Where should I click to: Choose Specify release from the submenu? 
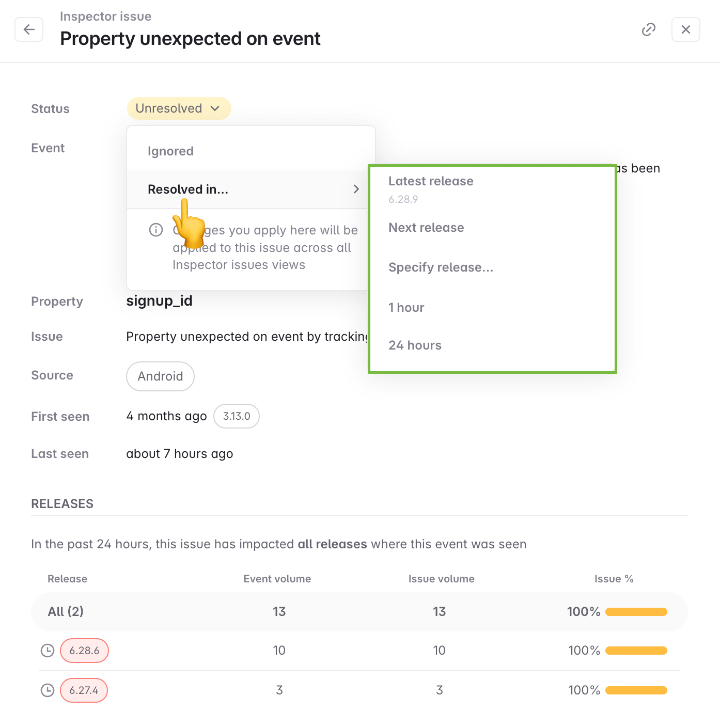[441, 267]
